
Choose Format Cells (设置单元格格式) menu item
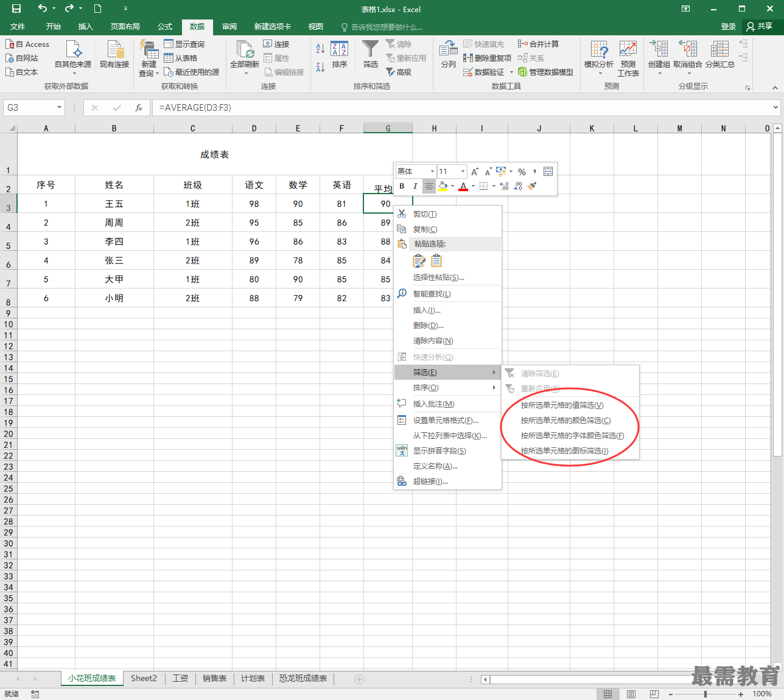(448, 421)
